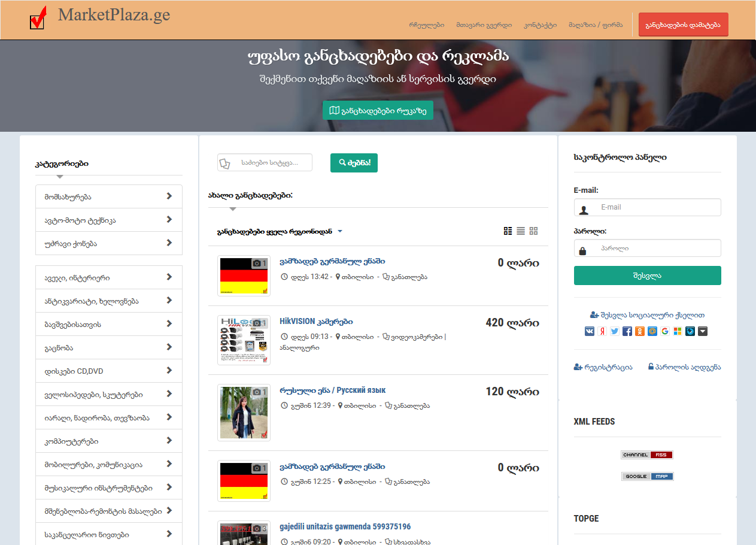Click the red განცხადების დამატება button

[x=683, y=25]
